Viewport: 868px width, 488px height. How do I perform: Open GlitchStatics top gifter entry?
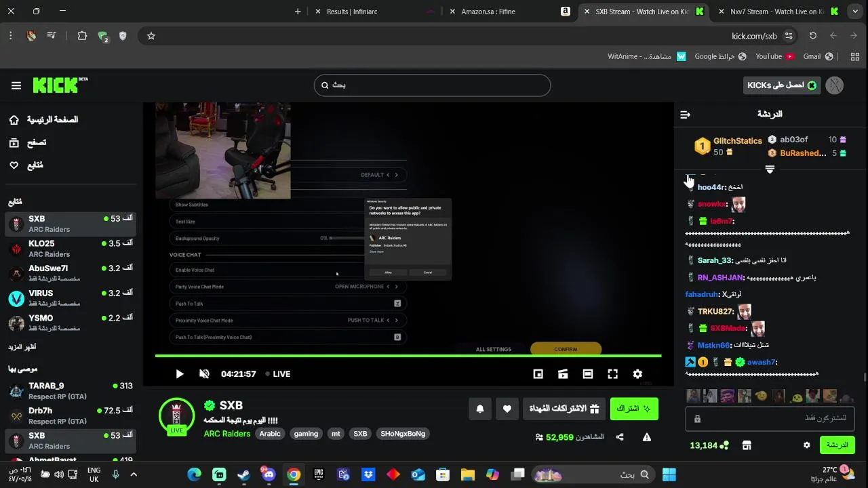click(x=728, y=146)
